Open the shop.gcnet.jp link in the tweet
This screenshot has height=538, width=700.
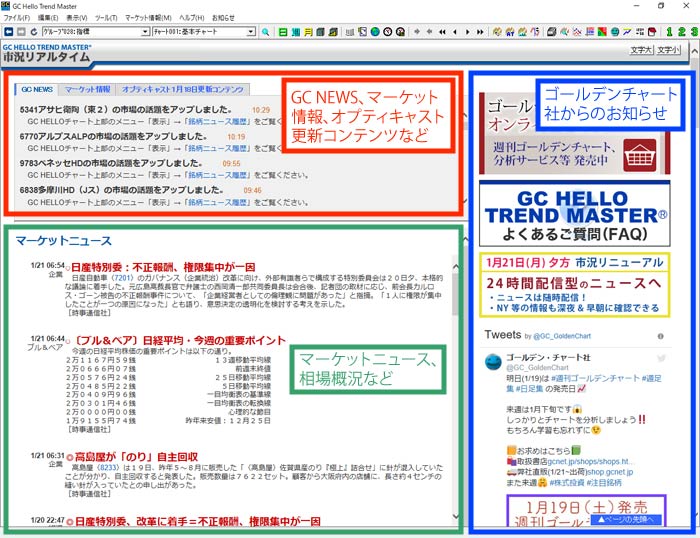point(610,472)
